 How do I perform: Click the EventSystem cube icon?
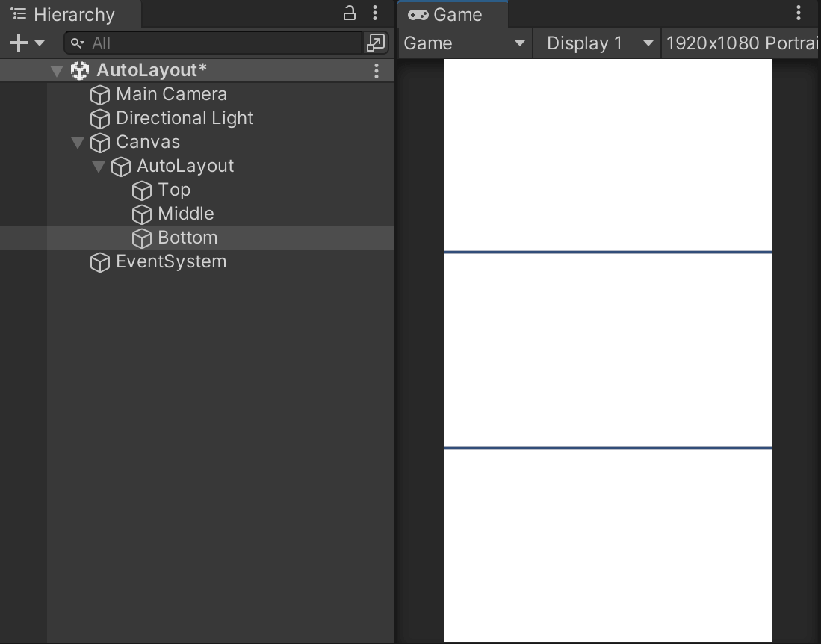tap(99, 262)
